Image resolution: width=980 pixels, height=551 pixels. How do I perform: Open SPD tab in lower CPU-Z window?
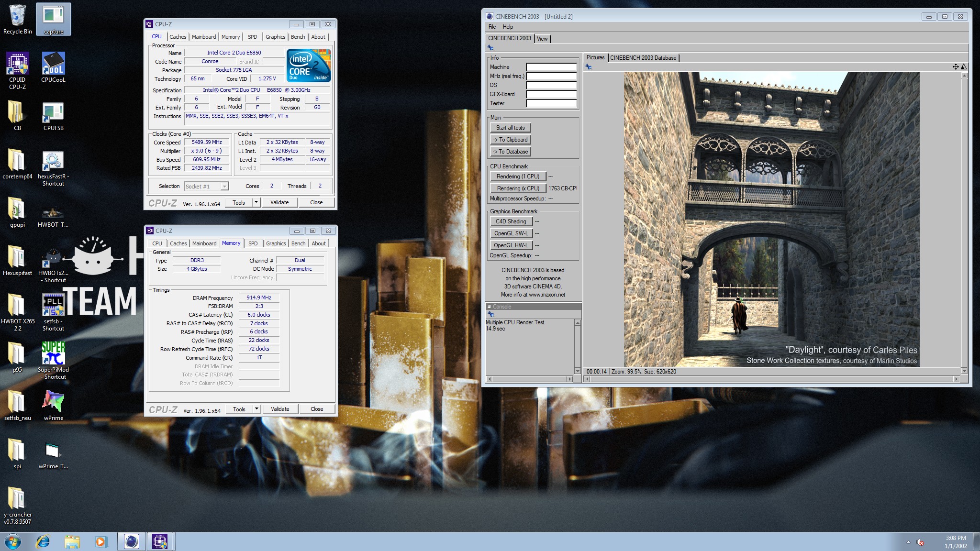253,243
